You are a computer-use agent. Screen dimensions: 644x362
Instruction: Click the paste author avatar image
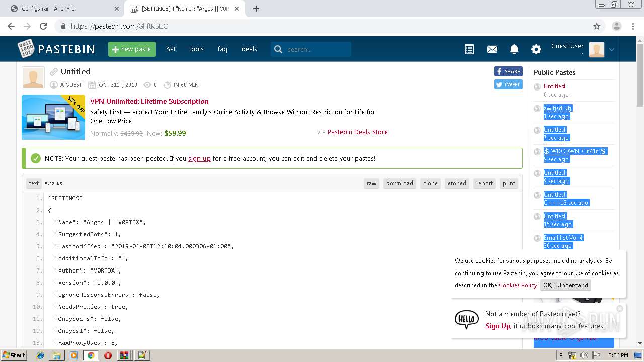[x=33, y=78]
